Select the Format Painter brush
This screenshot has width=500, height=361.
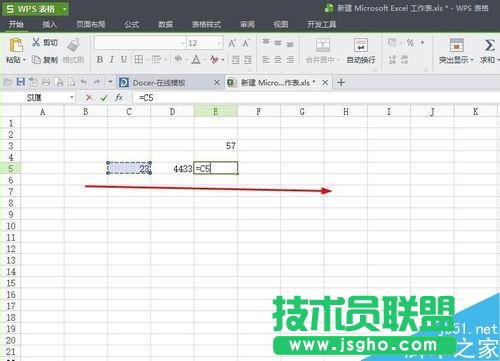coord(73,45)
